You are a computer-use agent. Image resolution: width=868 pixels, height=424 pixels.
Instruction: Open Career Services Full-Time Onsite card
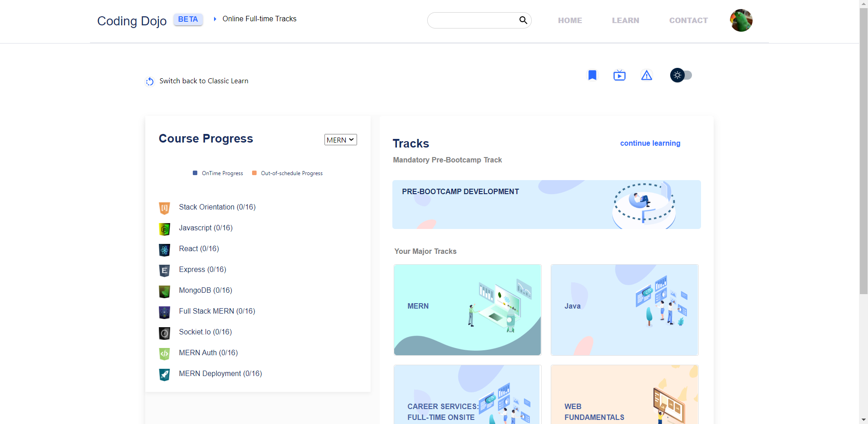click(467, 394)
